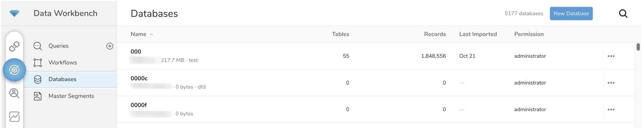
Task: Select the Data Workbench gear icon
Action: [x=14, y=70]
